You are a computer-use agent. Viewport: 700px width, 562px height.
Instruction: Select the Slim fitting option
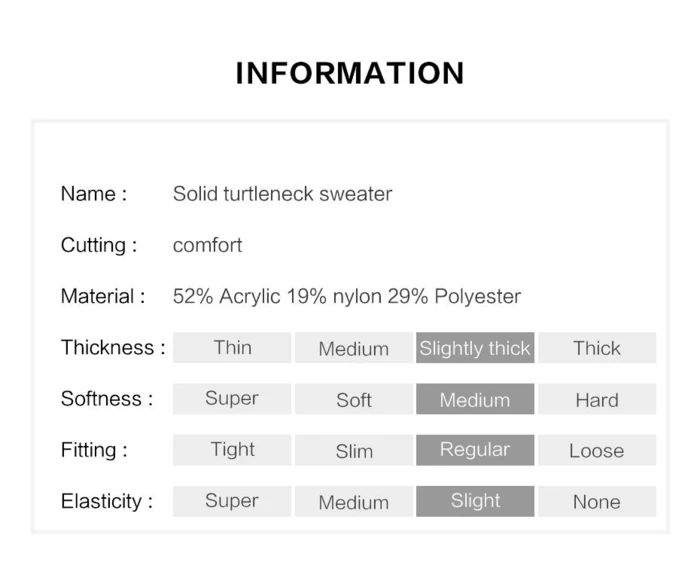[x=353, y=450]
